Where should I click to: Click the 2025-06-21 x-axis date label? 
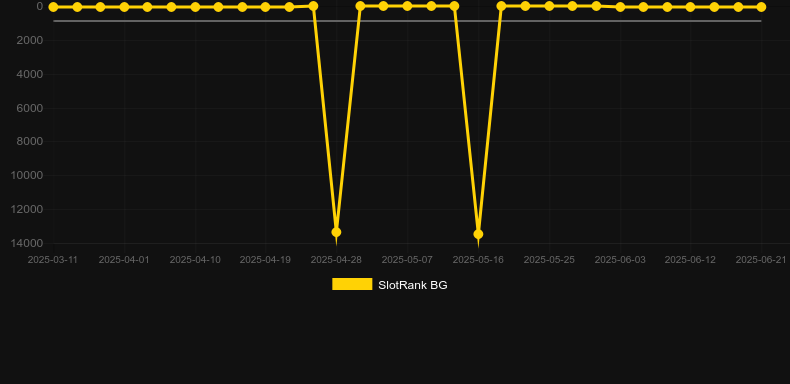point(761,260)
